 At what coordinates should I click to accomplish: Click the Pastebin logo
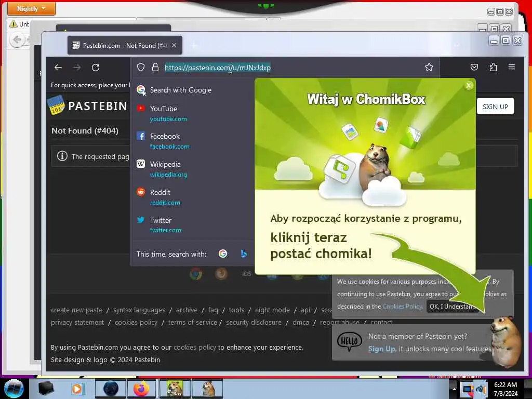point(87,105)
